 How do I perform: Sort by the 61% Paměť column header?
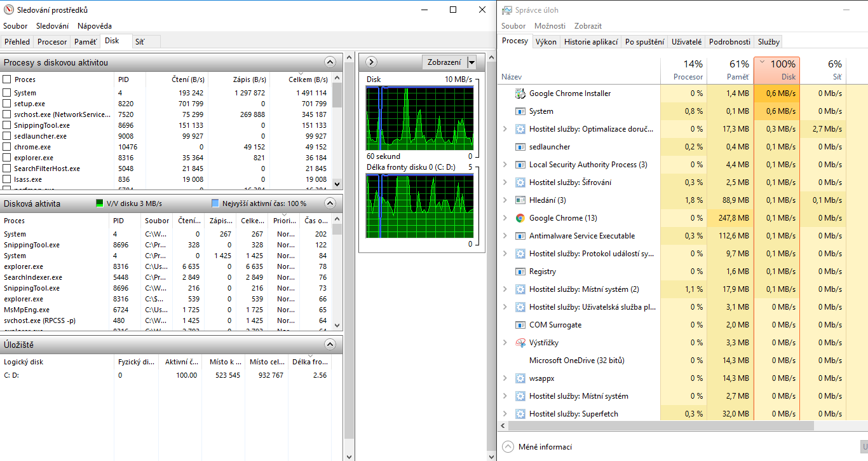coord(730,70)
